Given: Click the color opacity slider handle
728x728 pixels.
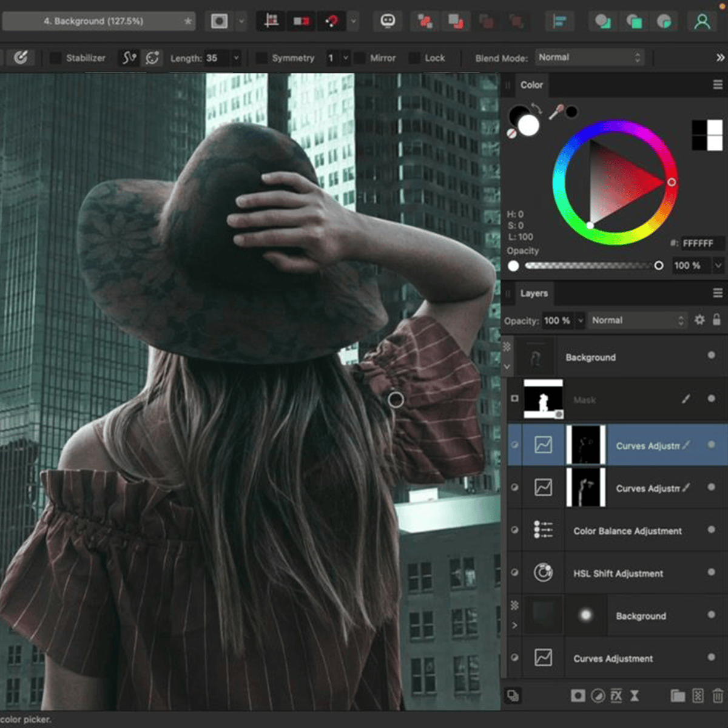Looking at the screenshot, I should 658,266.
